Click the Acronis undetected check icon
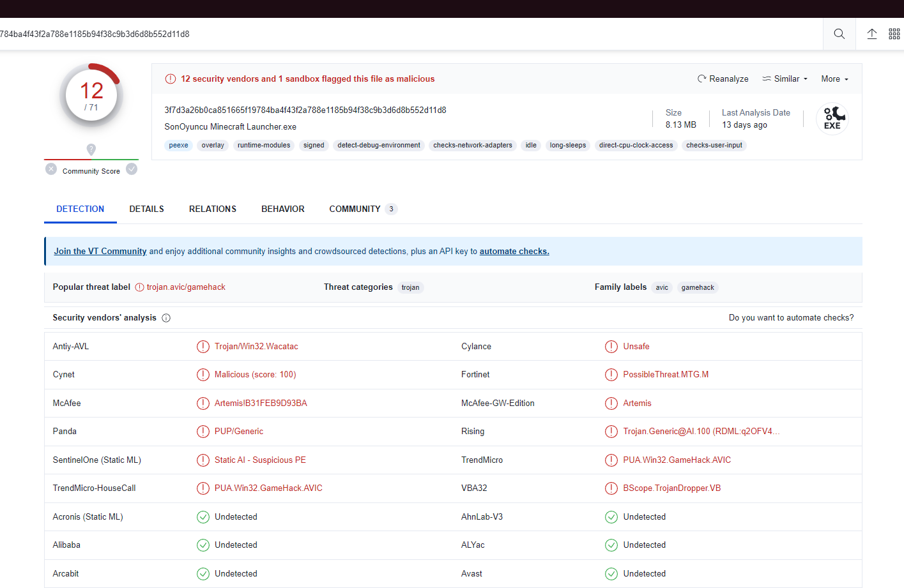This screenshot has width=904, height=588. 203,517
